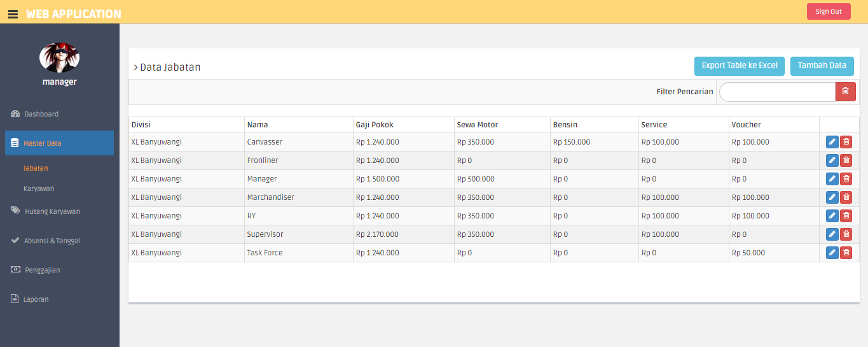
Task: Click the Dashboard gauge icon
Action: pyautogui.click(x=15, y=114)
